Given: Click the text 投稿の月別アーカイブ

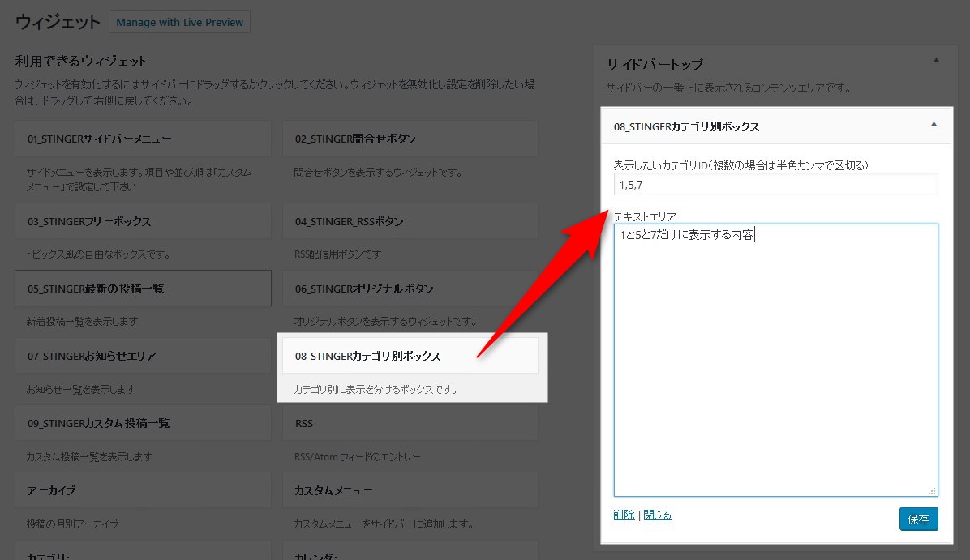Looking at the screenshot, I should pos(72,524).
